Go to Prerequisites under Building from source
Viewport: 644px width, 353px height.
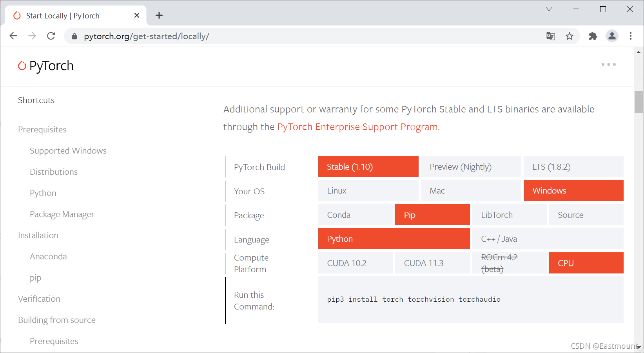tap(54, 341)
